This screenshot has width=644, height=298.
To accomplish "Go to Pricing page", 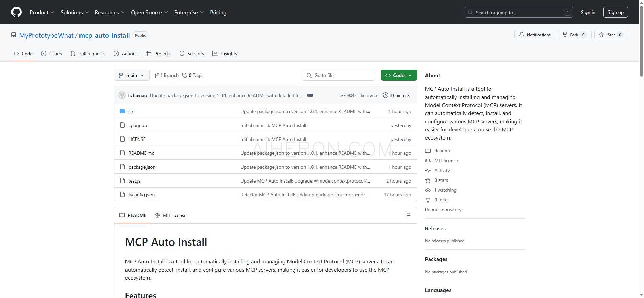I will click(218, 12).
